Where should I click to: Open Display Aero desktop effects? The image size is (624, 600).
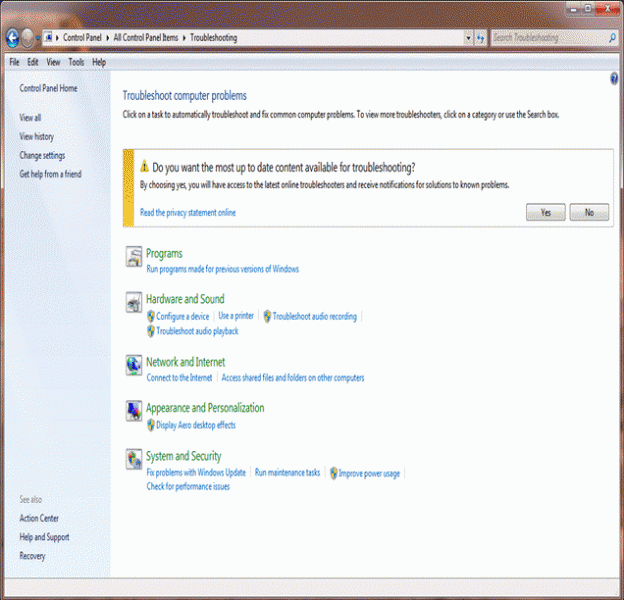click(196, 425)
